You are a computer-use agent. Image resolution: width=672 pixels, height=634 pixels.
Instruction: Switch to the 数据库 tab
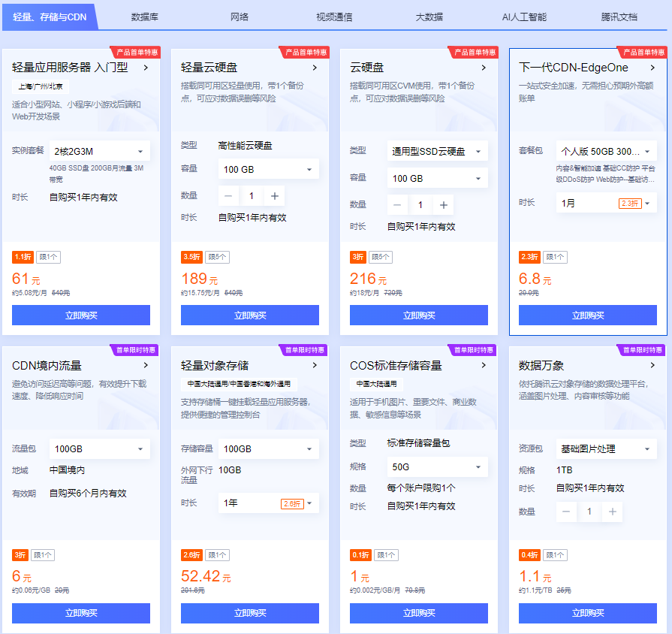(x=145, y=17)
